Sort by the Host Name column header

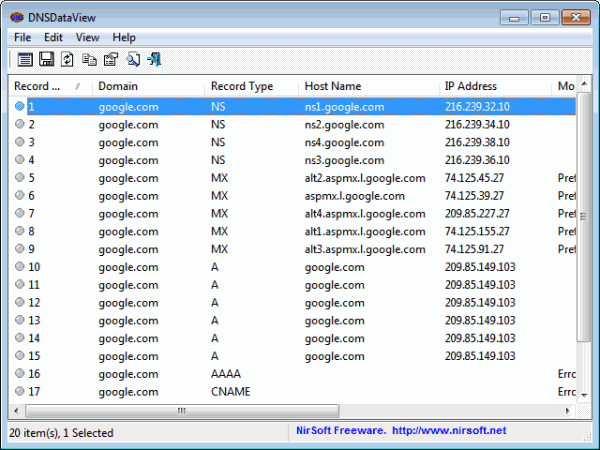368,86
